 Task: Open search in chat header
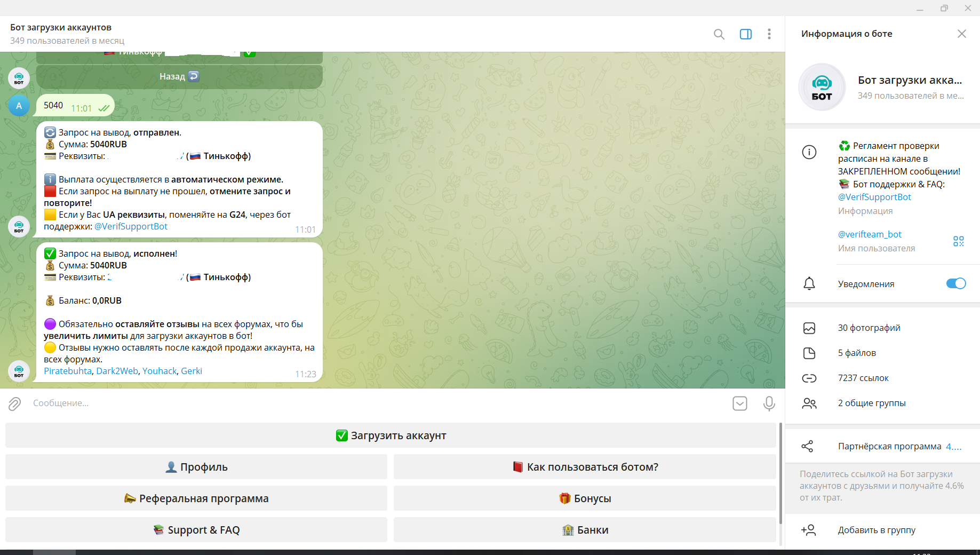719,34
